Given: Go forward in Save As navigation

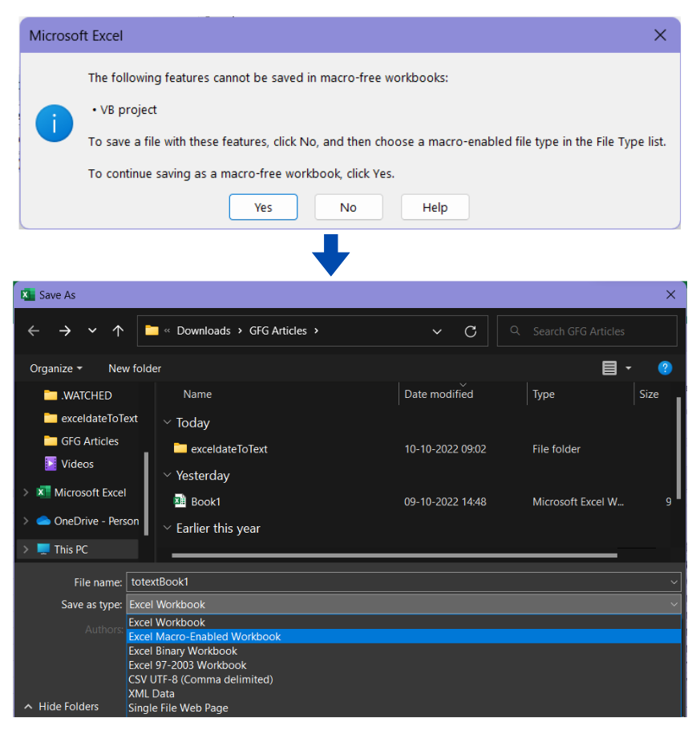Looking at the screenshot, I should tap(65, 331).
